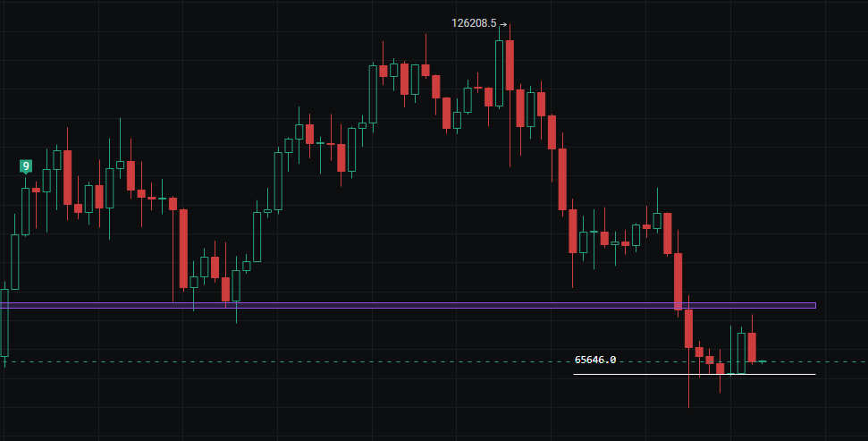This screenshot has height=441, width=868.
Task: Select the white horizontal line under the candles
Action: point(695,375)
